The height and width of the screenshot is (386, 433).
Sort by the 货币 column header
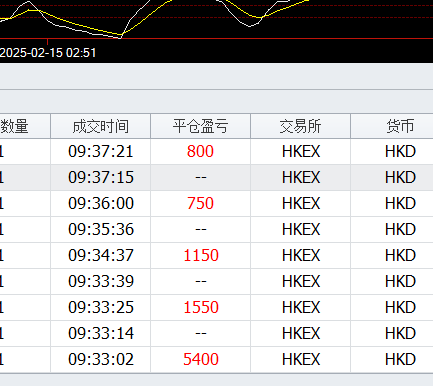click(x=392, y=126)
